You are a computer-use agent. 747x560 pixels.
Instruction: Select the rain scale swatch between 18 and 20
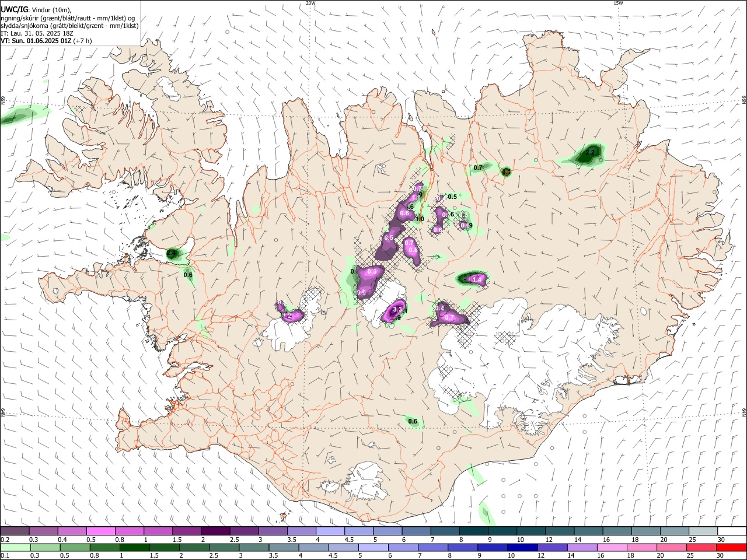pyautogui.click(x=642, y=547)
